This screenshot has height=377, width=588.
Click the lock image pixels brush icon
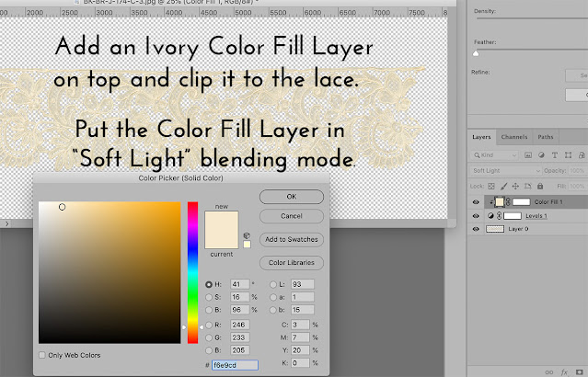(503, 187)
